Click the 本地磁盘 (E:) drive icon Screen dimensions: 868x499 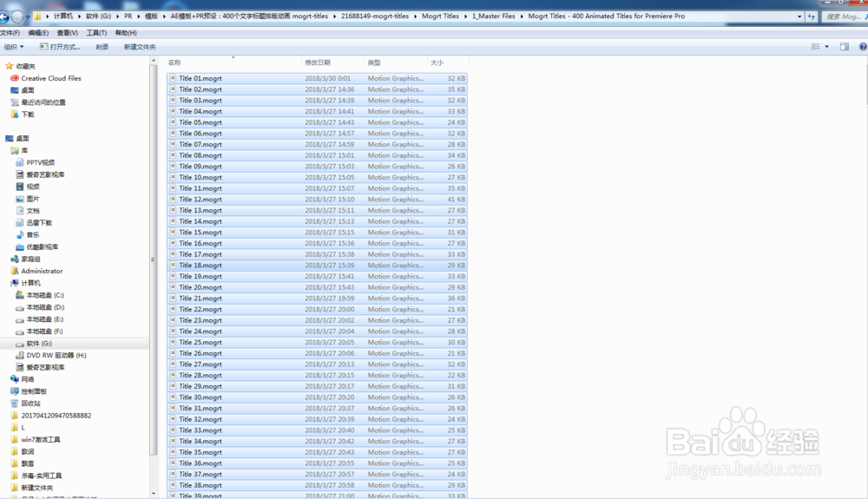[20, 319]
